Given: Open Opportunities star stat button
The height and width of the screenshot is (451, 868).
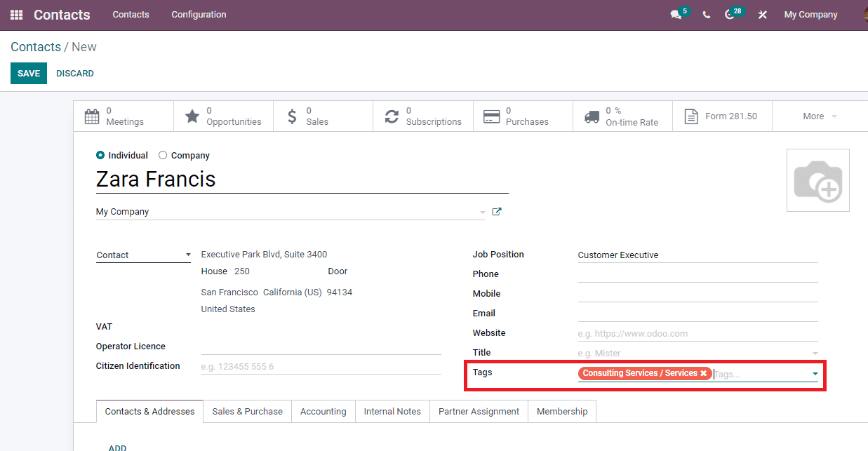Looking at the screenshot, I should click(223, 116).
